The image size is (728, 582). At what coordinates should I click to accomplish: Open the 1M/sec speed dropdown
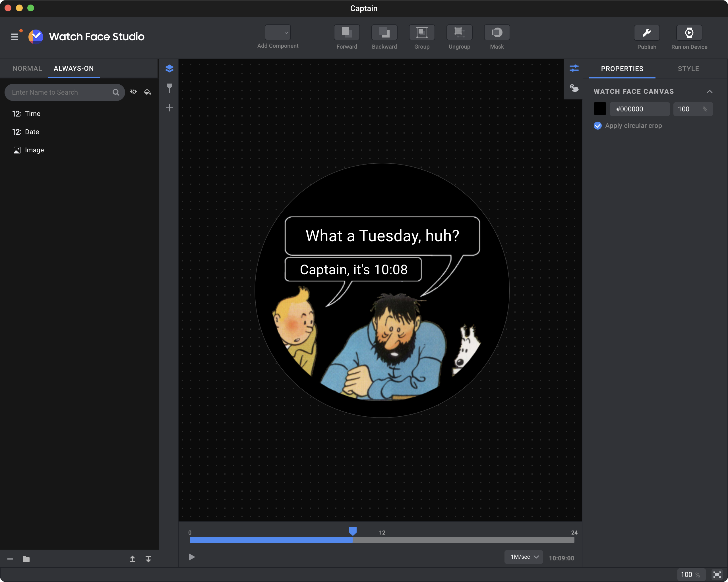(x=524, y=557)
